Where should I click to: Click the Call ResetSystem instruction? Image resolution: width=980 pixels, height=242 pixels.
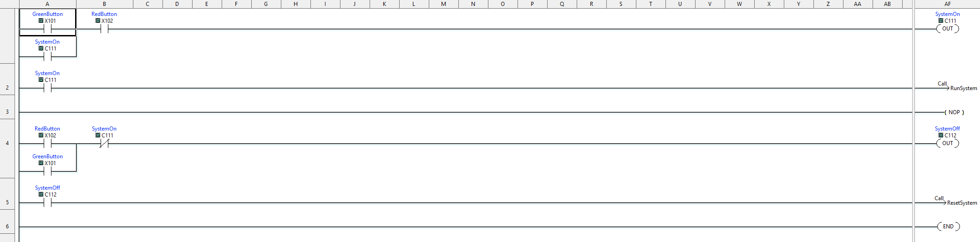click(955, 201)
